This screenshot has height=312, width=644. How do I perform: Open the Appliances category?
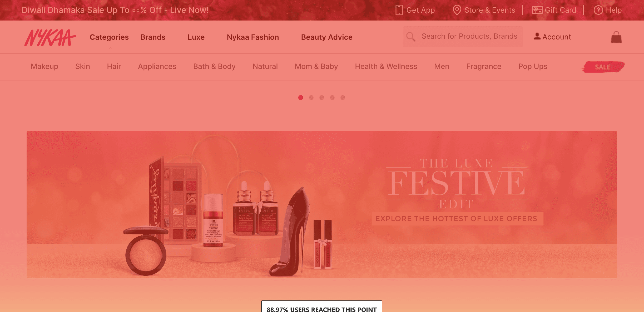click(x=157, y=66)
